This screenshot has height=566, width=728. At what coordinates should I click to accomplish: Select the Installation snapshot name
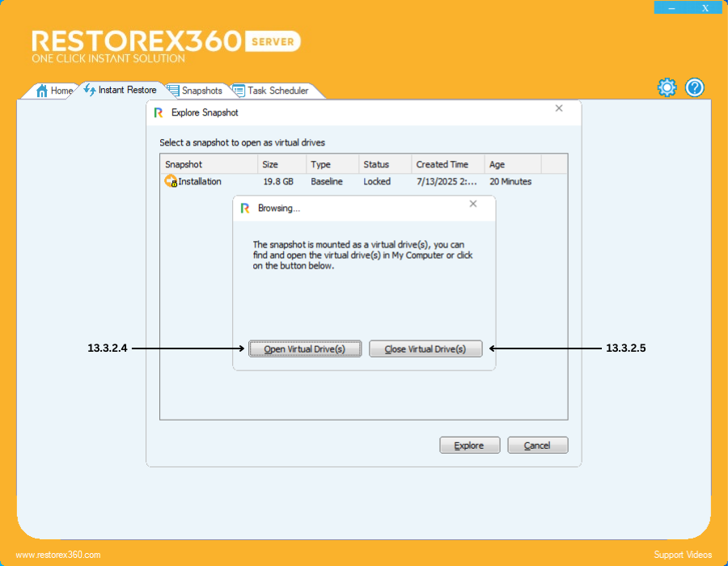pos(200,181)
